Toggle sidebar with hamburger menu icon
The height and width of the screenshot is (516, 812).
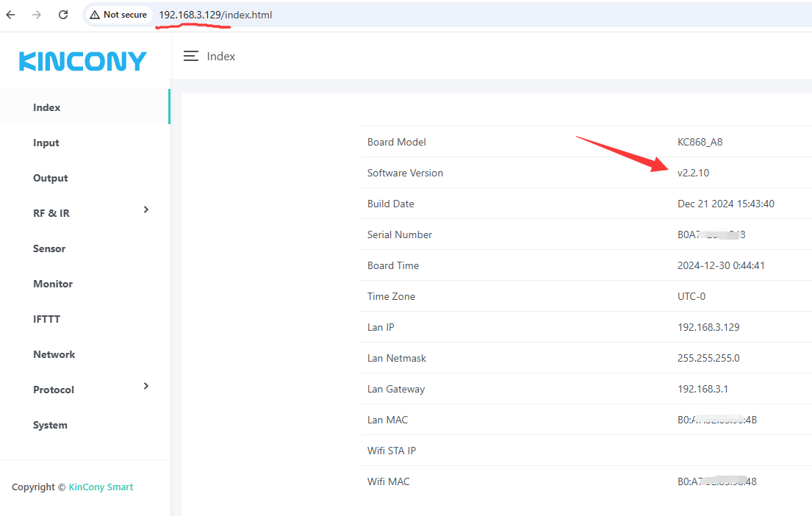[191, 56]
